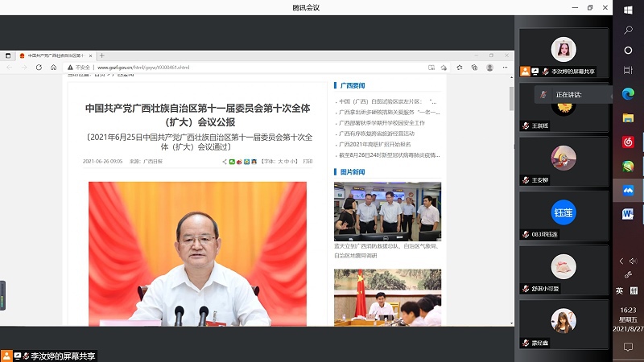The image size is (644, 362).
Task: Click muted mic icon beside 083邓钰莲
Action: 526,234
